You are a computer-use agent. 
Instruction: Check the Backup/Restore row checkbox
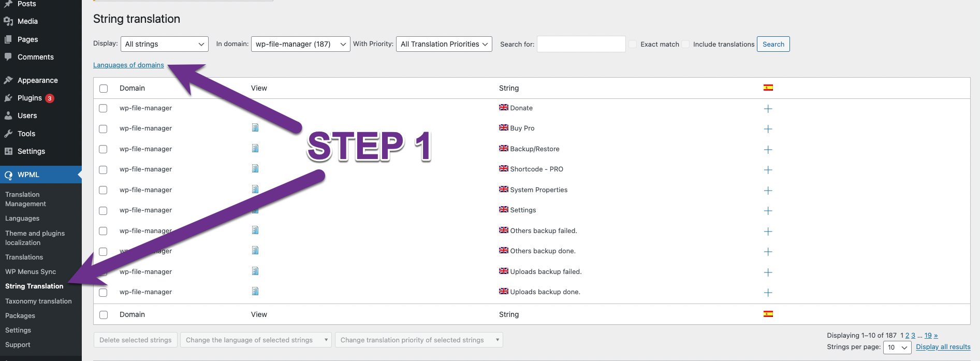103,149
